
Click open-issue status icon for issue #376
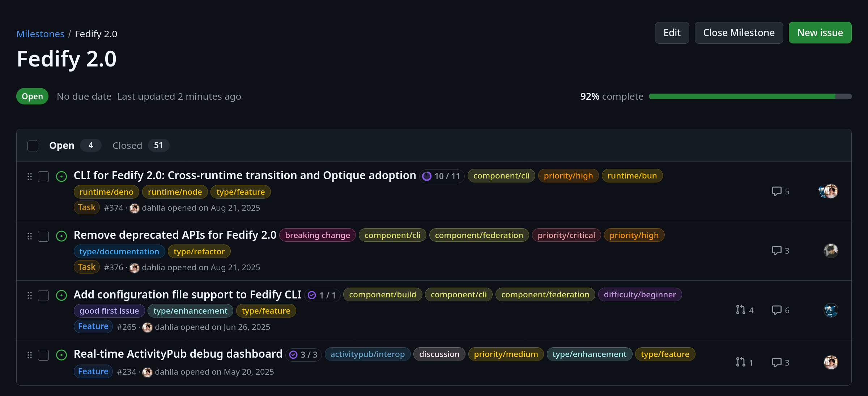pos(61,236)
